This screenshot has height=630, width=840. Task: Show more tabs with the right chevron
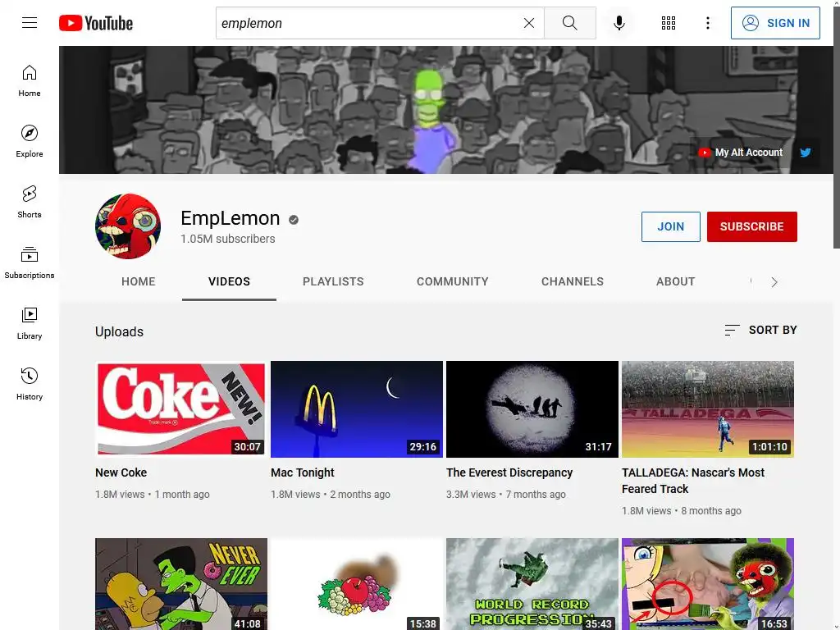coord(774,282)
